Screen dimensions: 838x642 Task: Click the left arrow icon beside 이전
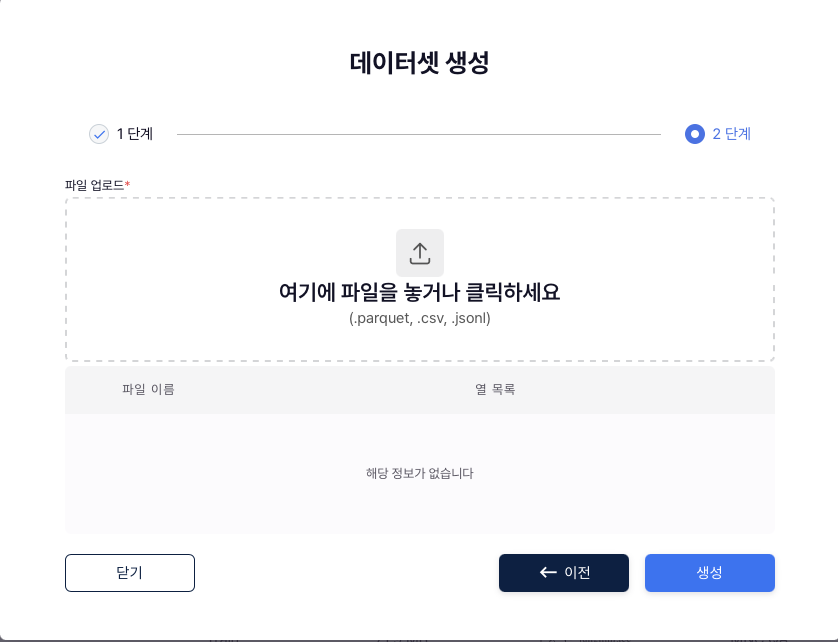tap(547, 573)
